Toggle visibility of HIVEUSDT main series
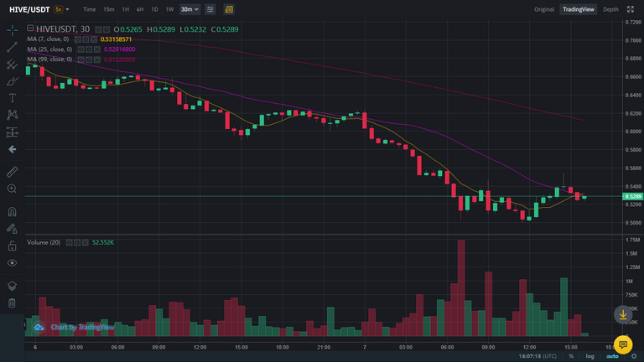 click(99, 29)
